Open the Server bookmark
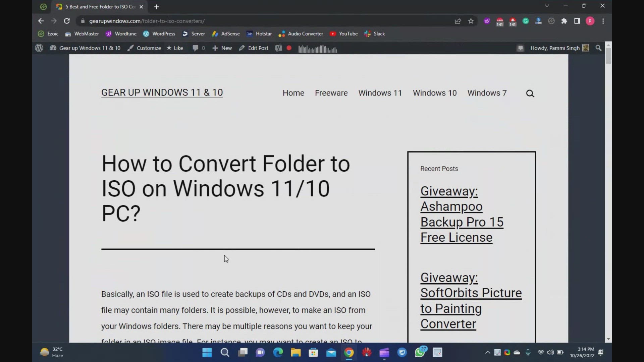The width and height of the screenshot is (644, 362). coord(194,34)
